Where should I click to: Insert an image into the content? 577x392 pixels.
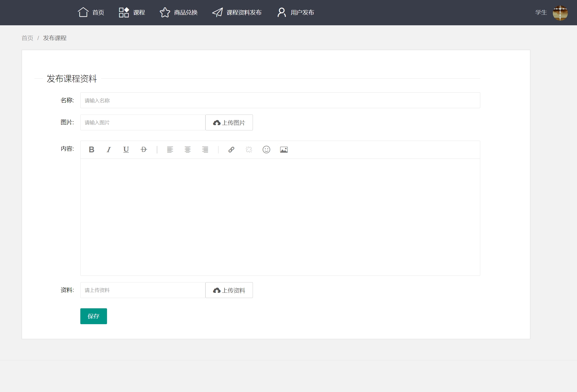[284, 150]
